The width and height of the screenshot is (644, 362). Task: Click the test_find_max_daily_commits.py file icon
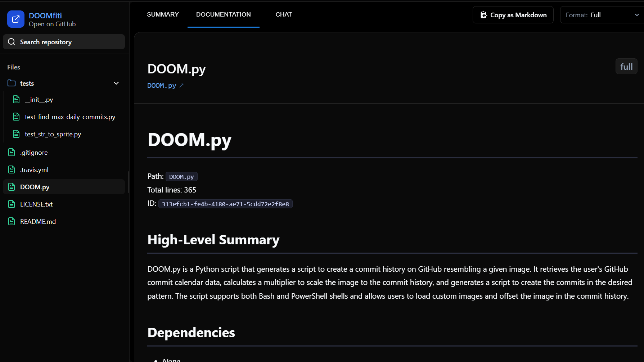16,117
